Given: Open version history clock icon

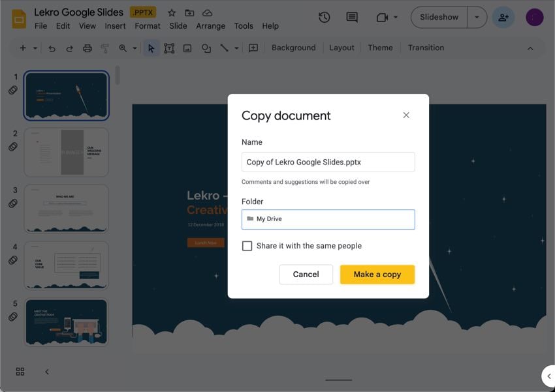Looking at the screenshot, I should click(324, 18).
